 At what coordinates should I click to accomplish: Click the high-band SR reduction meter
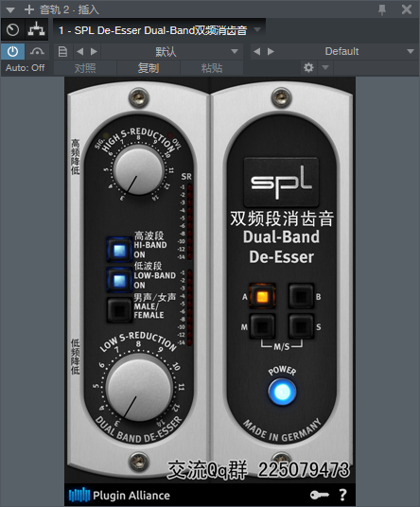coord(190,221)
